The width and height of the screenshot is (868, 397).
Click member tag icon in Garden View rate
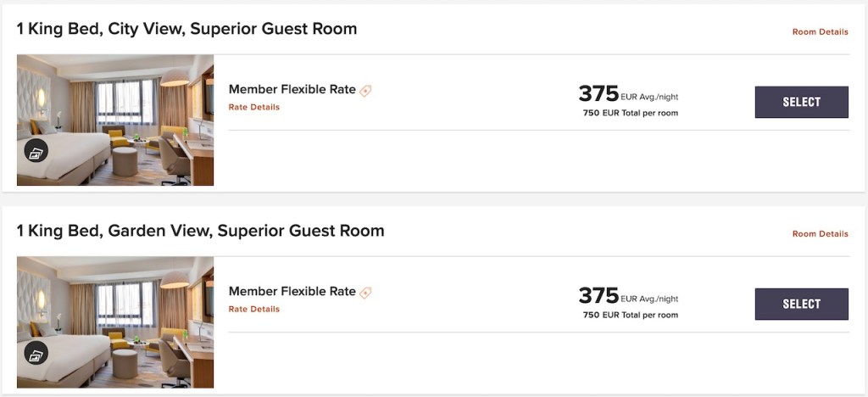365,293
